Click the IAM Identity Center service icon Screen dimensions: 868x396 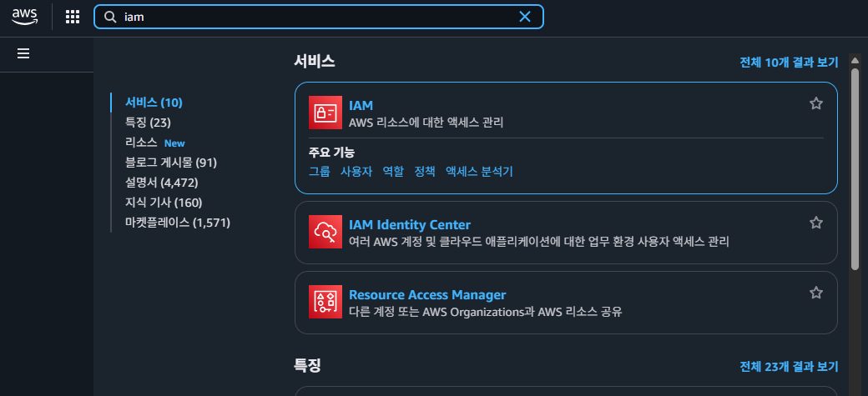pyautogui.click(x=325, y=233)
